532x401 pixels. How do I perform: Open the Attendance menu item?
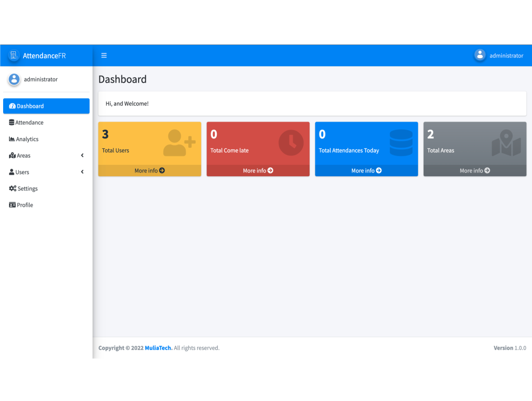point(29,123)
